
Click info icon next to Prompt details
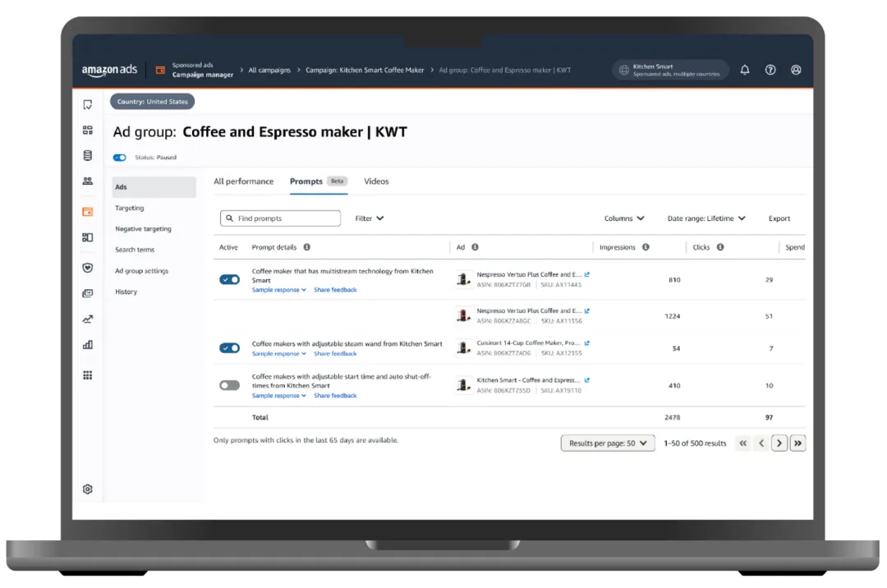coord(306,247)
